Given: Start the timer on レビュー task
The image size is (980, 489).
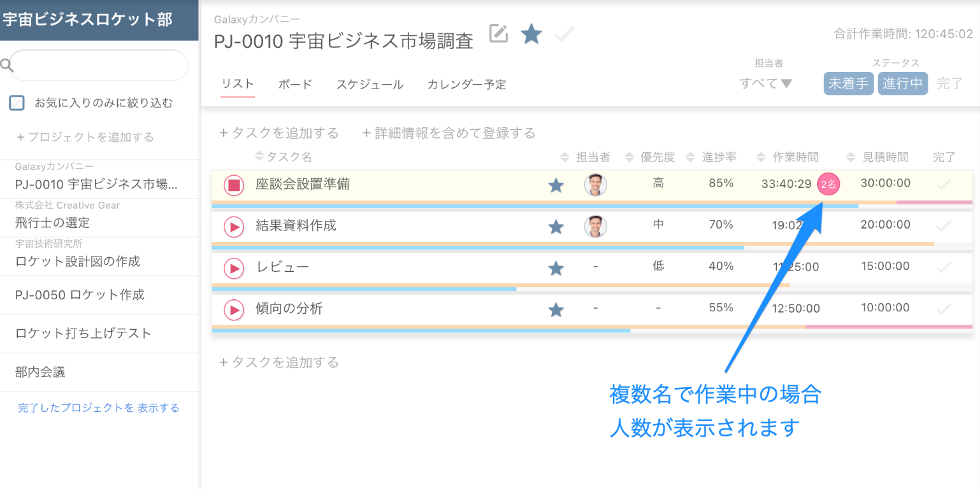Looking at the screenshot, I should pos(234,267).
